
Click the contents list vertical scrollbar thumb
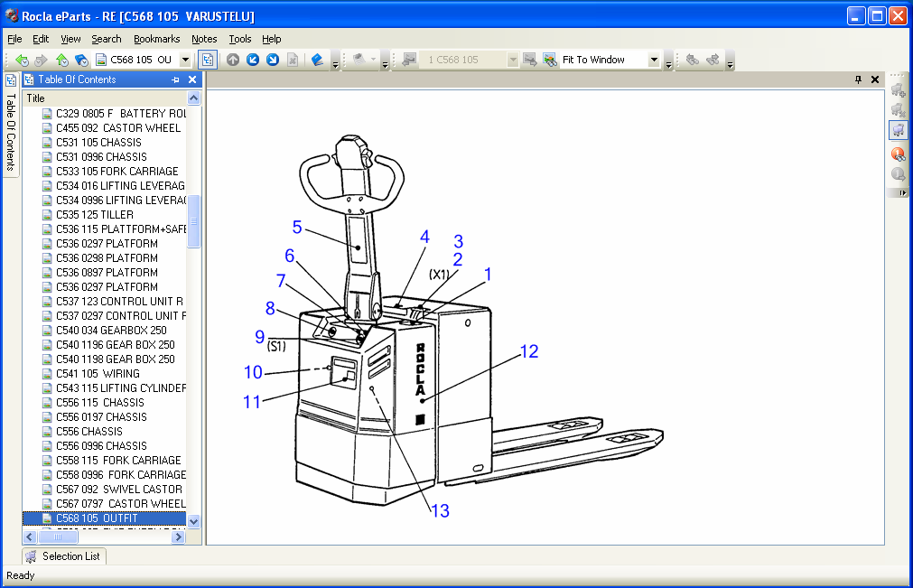point(193,221)
